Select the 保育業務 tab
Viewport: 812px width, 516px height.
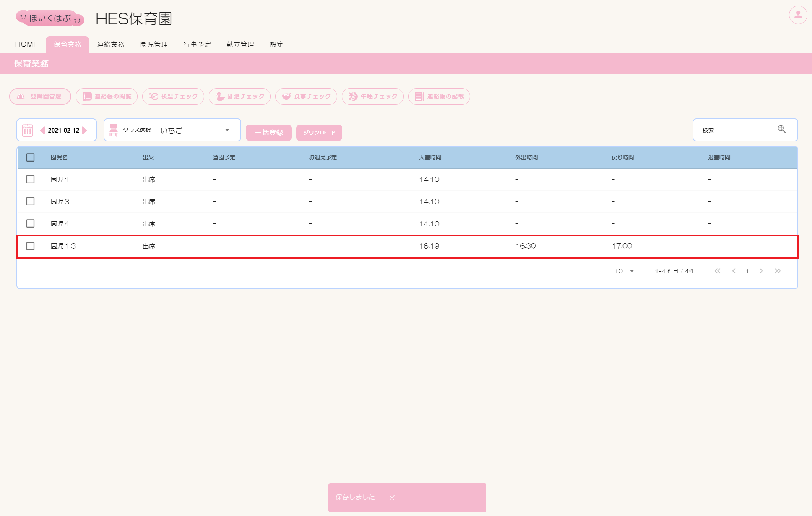click(x=67, y=44)
